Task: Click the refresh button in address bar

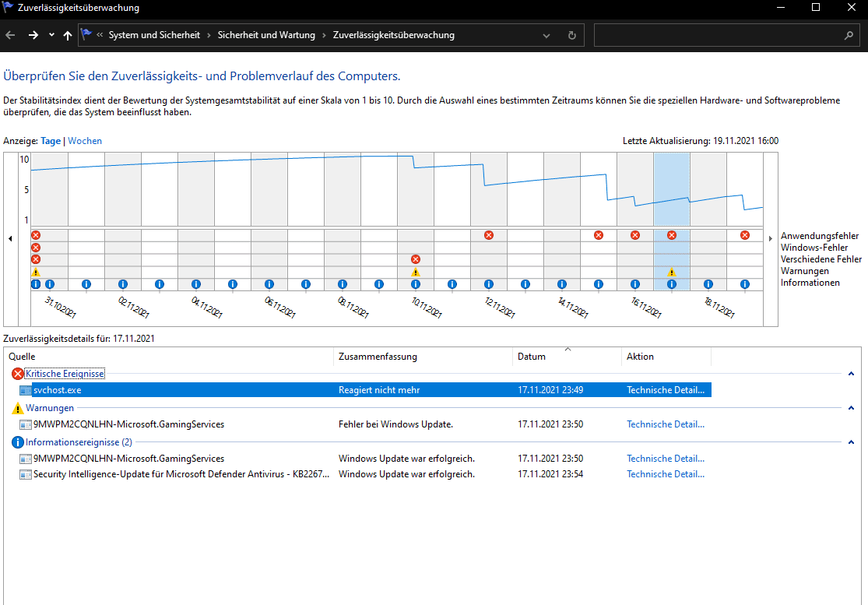Action: point(571,35)
